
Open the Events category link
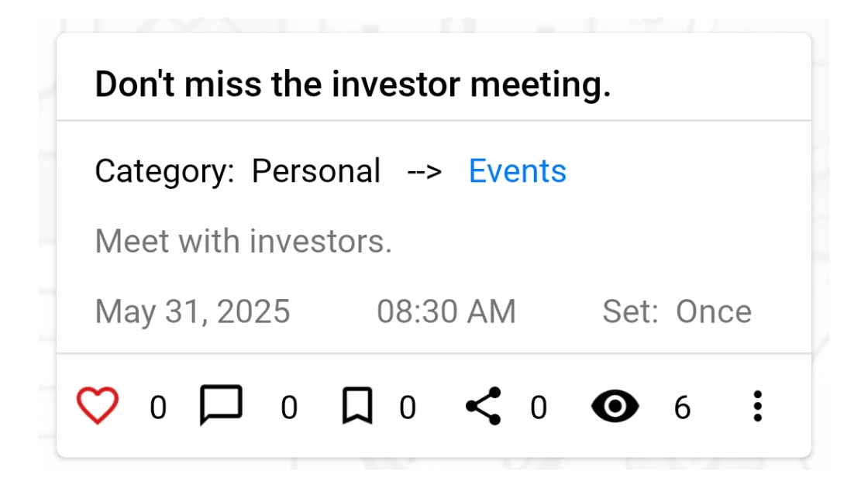coord(517,171)
